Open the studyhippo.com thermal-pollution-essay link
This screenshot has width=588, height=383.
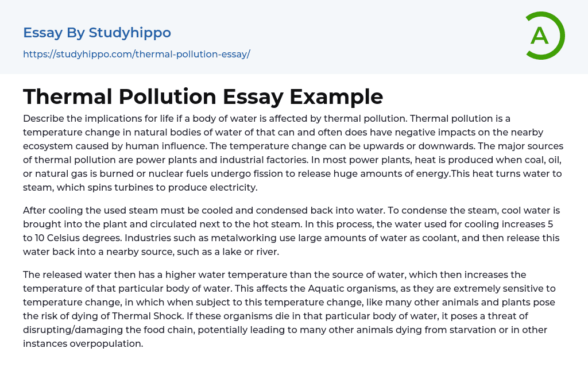(x=137, y=55)
